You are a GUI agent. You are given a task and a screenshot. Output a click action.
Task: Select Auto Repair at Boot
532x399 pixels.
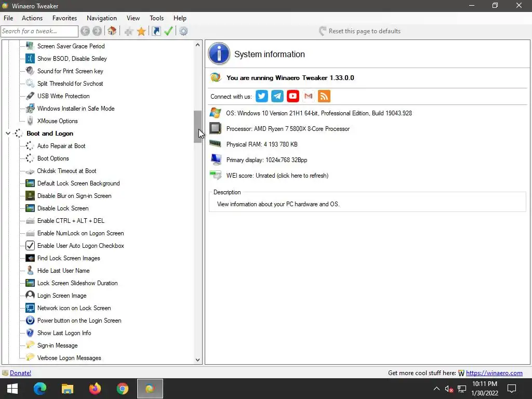[x=61, y=146]
